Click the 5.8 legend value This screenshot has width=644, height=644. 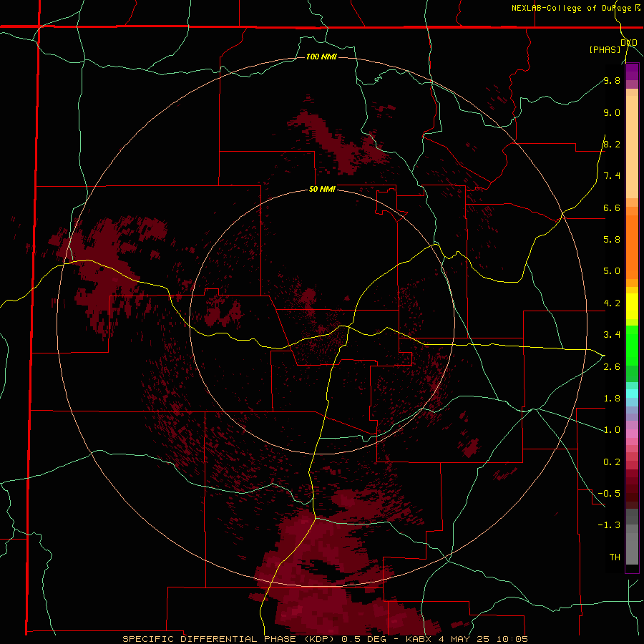pos(612,239)
